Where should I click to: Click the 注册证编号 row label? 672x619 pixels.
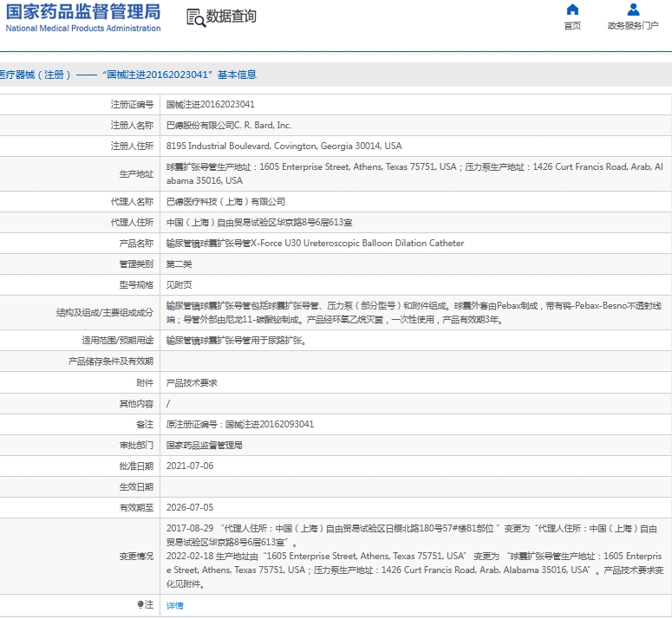click(x=132, y=105)
